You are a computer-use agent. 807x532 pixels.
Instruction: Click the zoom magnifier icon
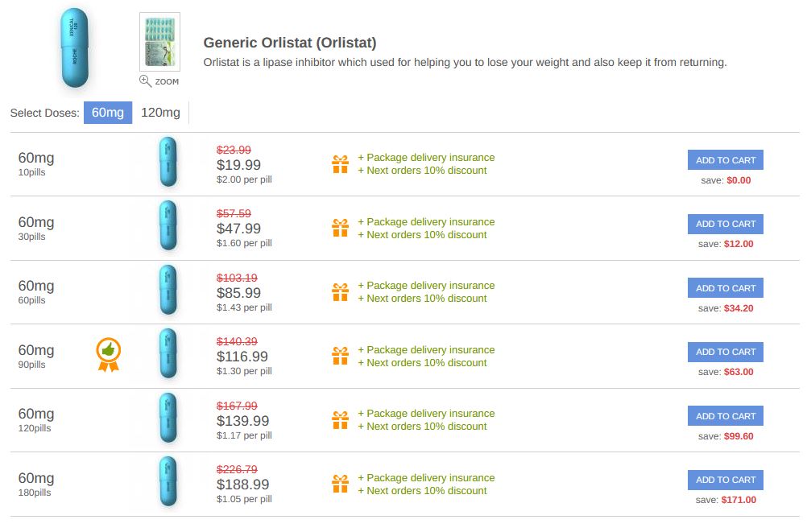coord(145,80)
